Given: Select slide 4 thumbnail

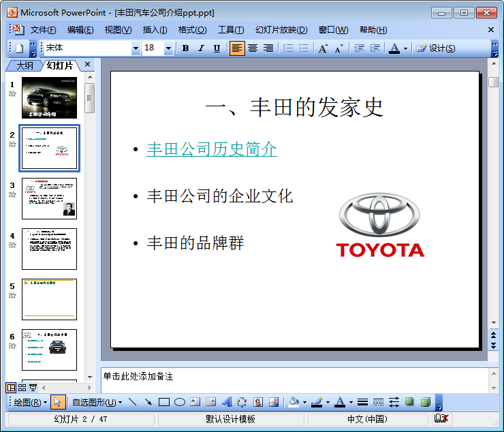Looking at the screenshot, I should coord(49,249).
